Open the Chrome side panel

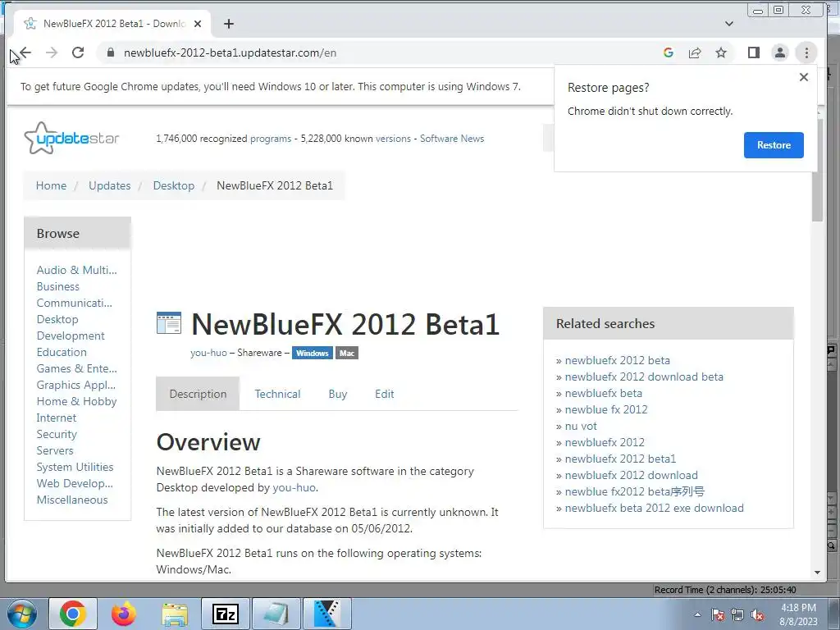(754, 52)
